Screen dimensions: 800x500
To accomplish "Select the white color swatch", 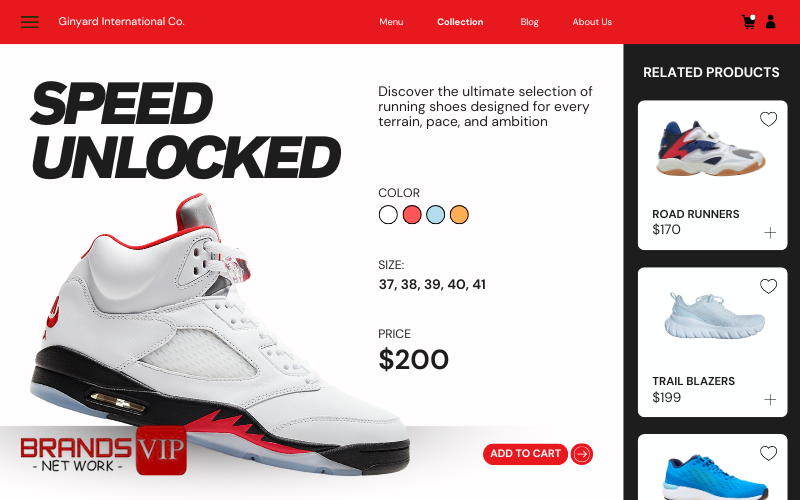I will [388, 214].
